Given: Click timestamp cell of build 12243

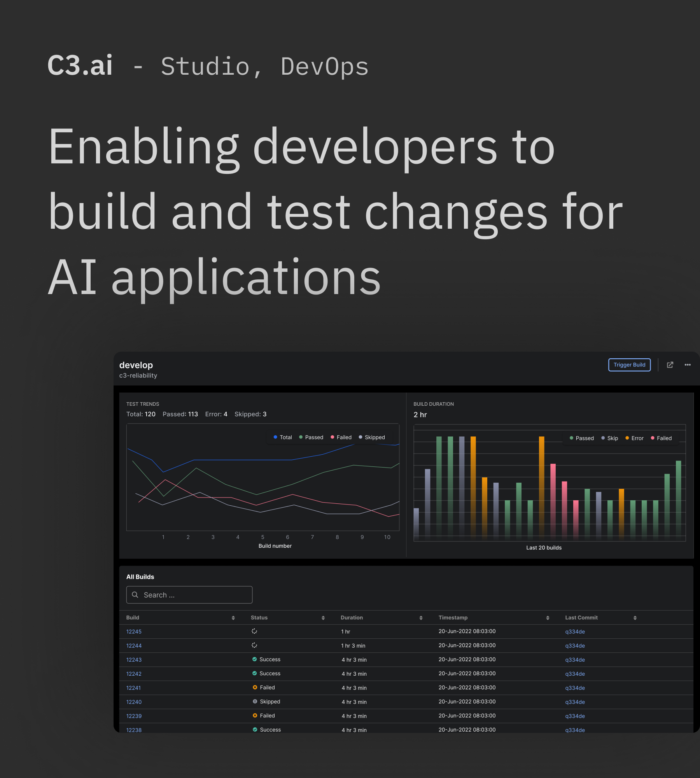Looking at the screenshot, I should pyautogui.click(x=467, y=659).
